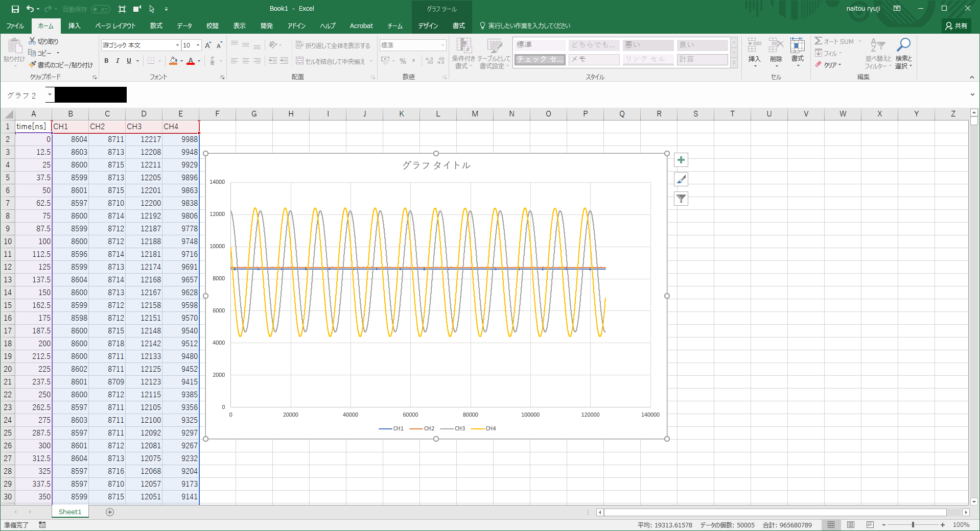Open Chart Filters funnel button

681,199
